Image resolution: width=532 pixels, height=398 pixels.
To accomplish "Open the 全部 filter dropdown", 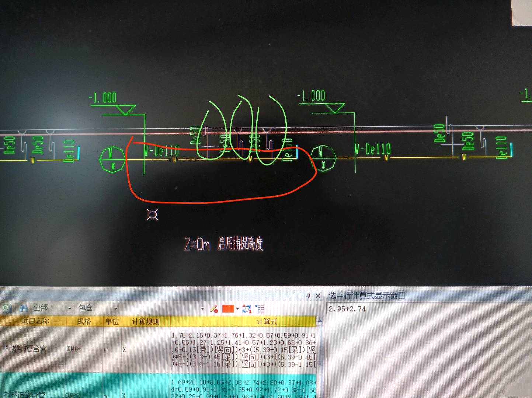I will 70,308.
